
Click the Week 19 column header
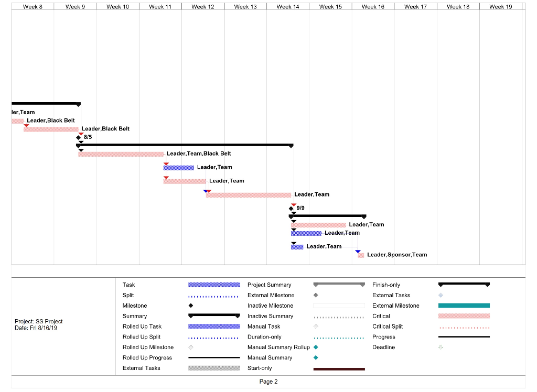[501, 6]
